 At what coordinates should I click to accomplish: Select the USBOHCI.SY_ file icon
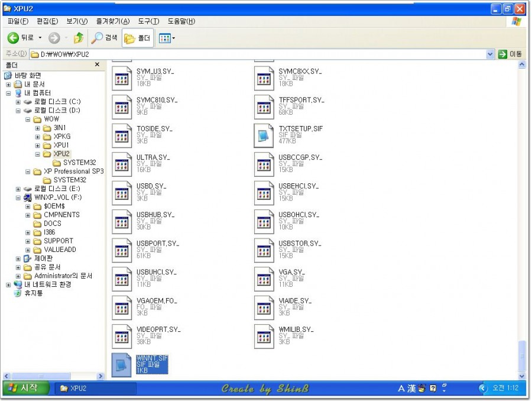pos(264,222)
